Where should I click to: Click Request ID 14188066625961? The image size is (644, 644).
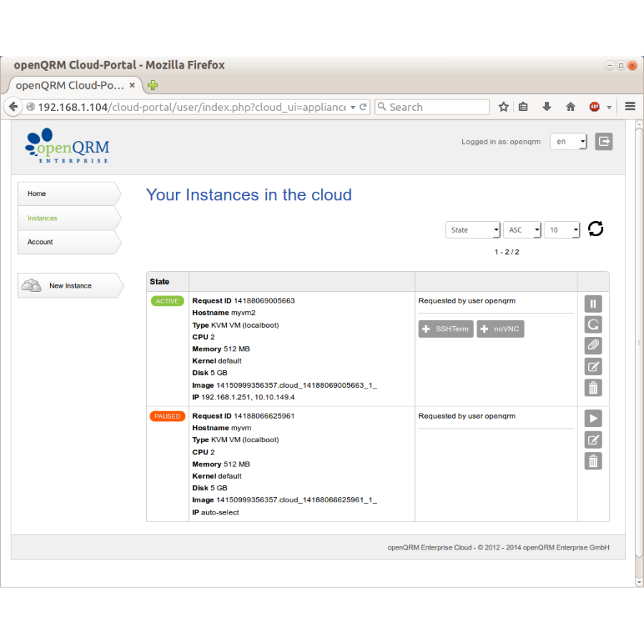(243, 416)
